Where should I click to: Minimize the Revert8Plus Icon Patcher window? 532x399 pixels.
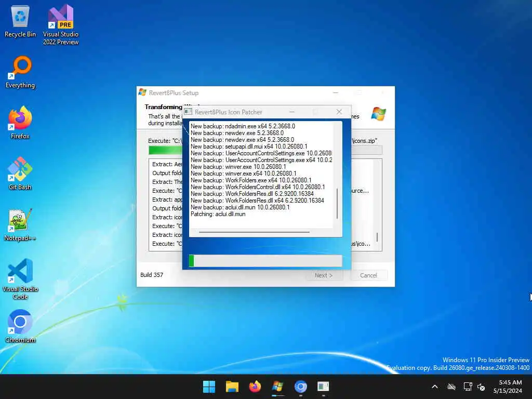pos(292,112)
